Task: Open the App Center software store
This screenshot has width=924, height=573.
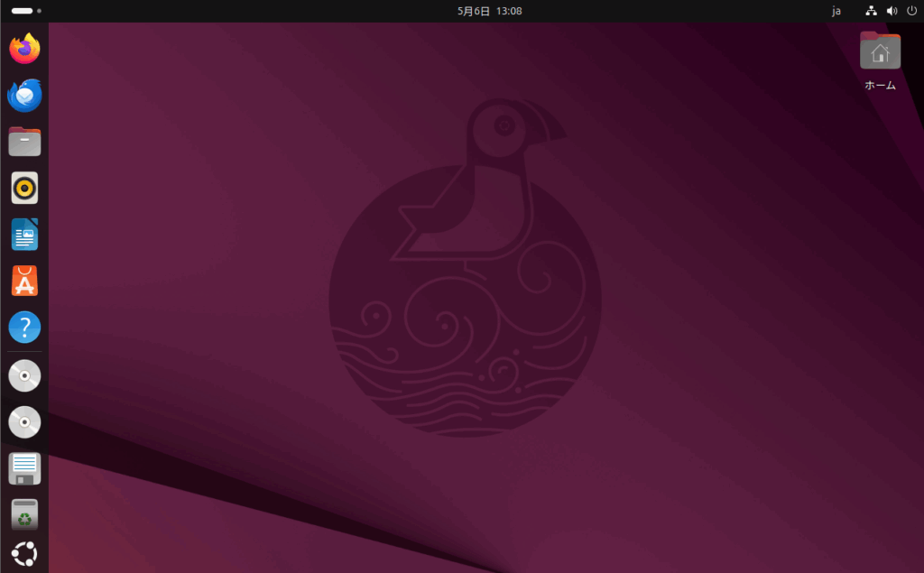Action: coord(24,281)
